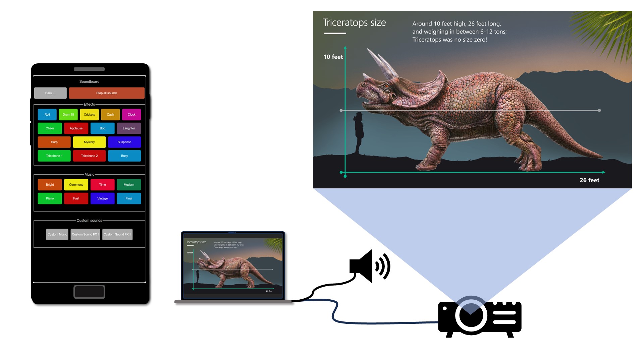Expand the Custom sounds section
The height and width of the screenshot is (362, 644).
coord(89,220)
